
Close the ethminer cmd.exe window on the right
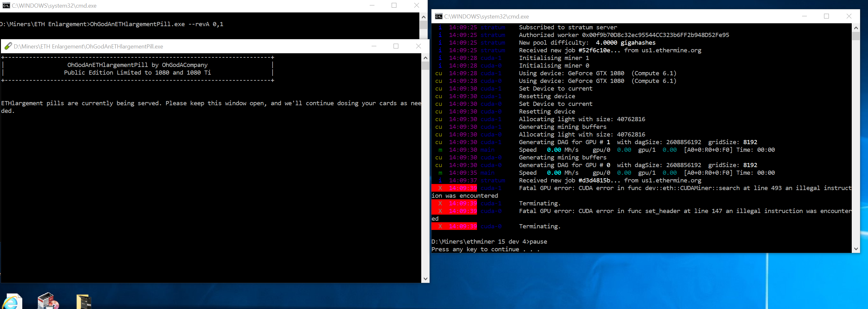849,16
